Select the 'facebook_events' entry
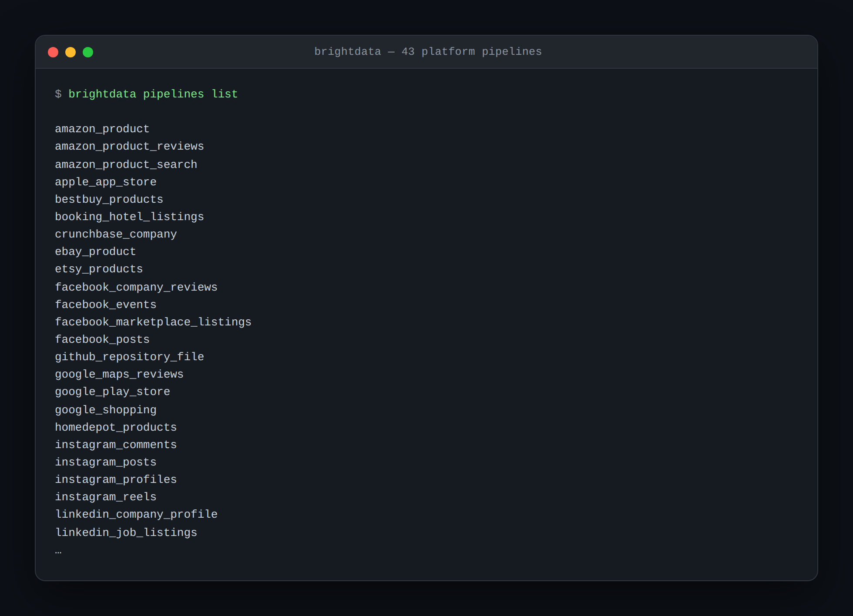 click(x=106, y=305)
